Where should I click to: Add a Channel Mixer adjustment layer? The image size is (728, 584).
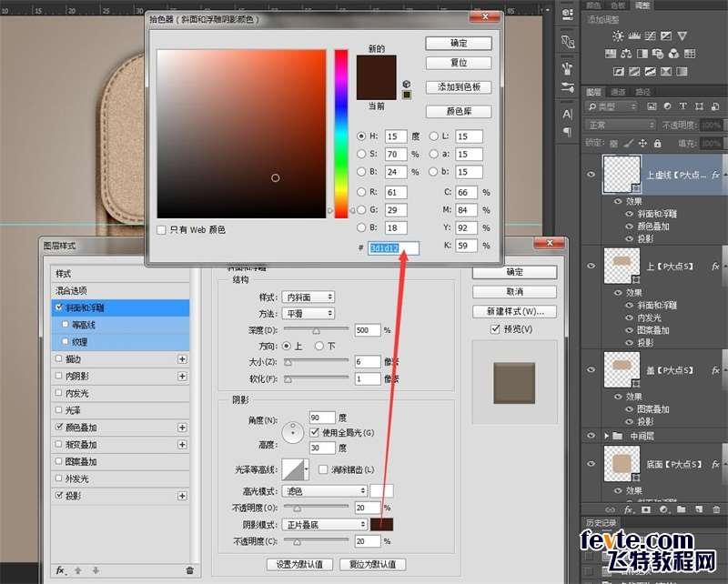(x=673, y=54)
